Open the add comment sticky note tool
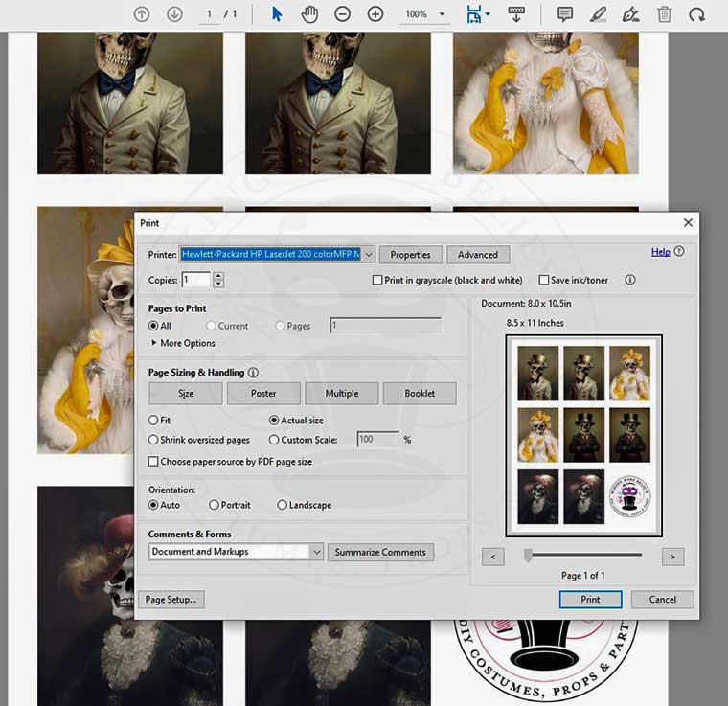 pos(565,14)
